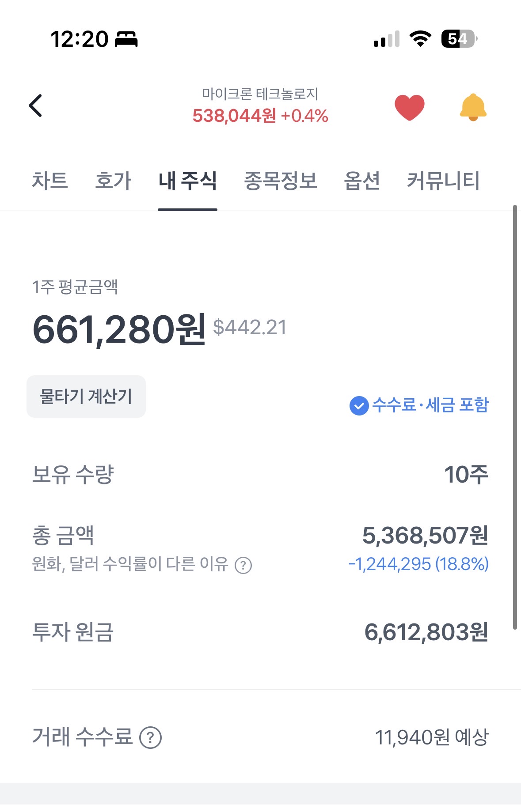Image resolution: width=521 pixels, height=812 pixels.
Task: Tap the question mark next to 거래 수수료
Action: (151, 738)
